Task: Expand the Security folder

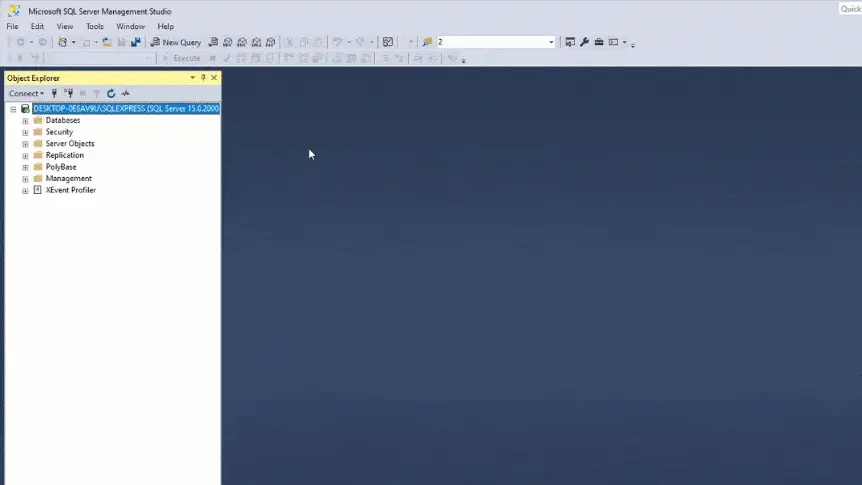Action: (25, 132)
